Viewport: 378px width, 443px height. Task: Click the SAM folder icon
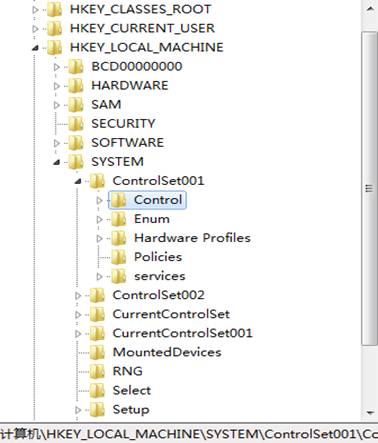(76, 105)
